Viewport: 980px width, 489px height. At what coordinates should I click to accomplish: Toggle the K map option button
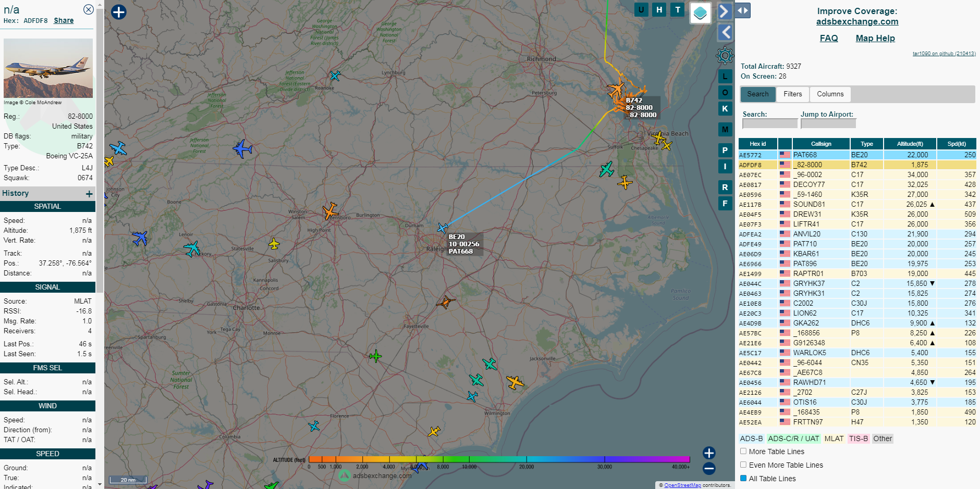pyautogui.click(x=725, y=108)
